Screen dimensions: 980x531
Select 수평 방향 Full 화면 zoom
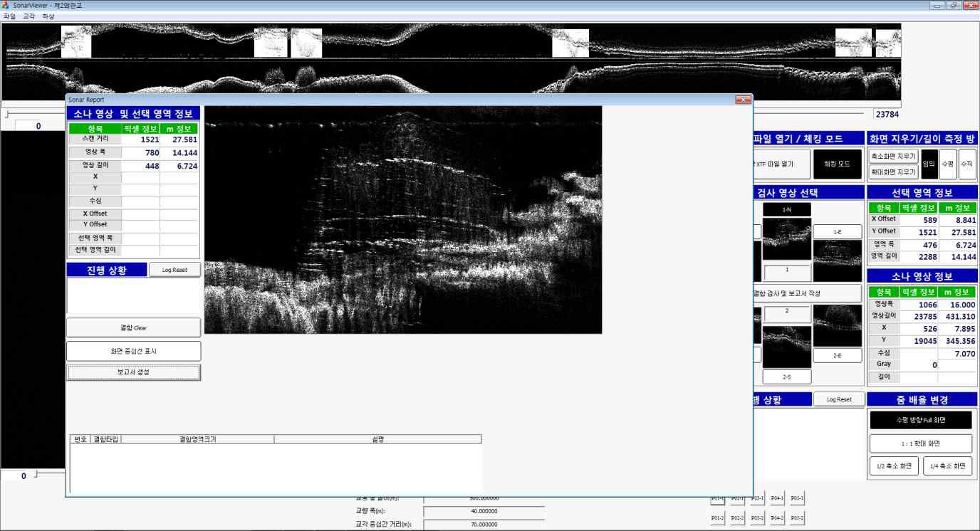pyautogui.click(x=920, y=420)
